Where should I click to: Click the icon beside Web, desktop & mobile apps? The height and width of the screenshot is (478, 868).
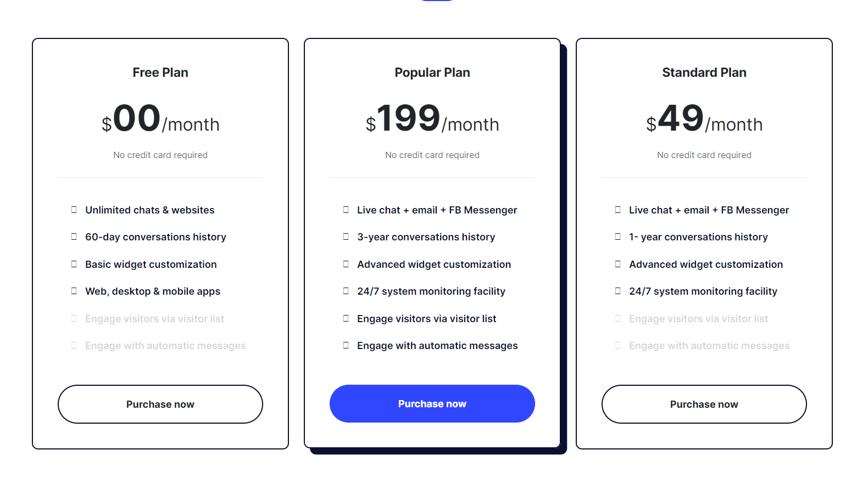74,291
